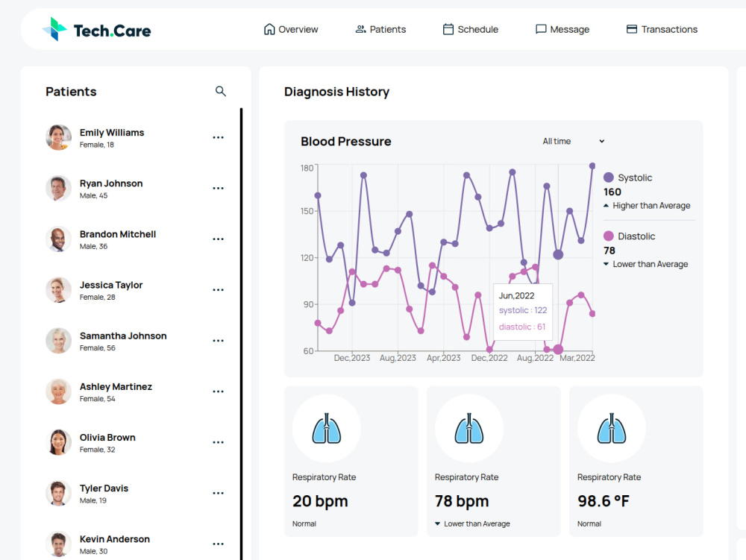Click lungs icon on the 98.6 °F card
The image size is (746, 560).
(612, 428)
